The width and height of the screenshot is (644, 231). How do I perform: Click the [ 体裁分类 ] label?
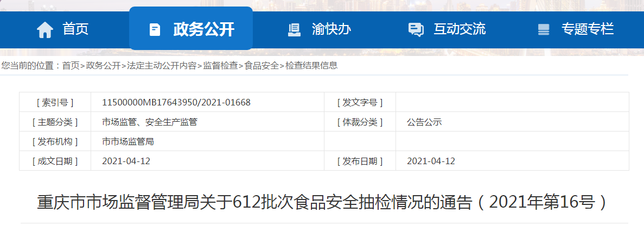point(360,122)
